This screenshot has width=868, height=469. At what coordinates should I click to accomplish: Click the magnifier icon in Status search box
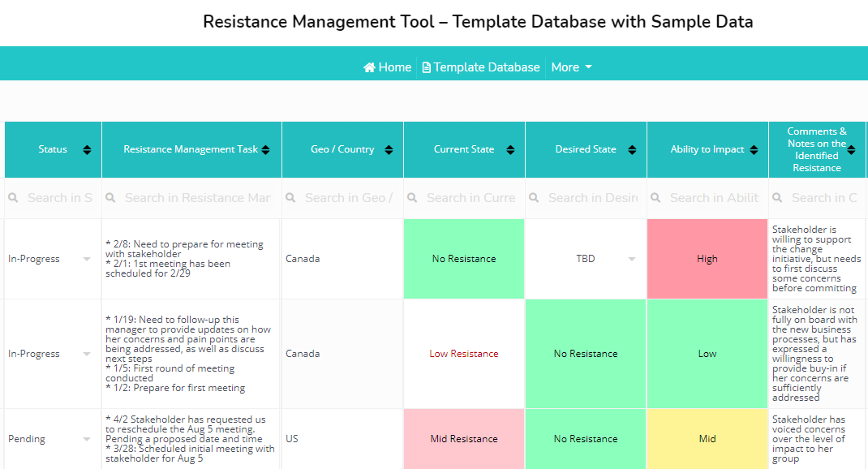click(14, 197)
